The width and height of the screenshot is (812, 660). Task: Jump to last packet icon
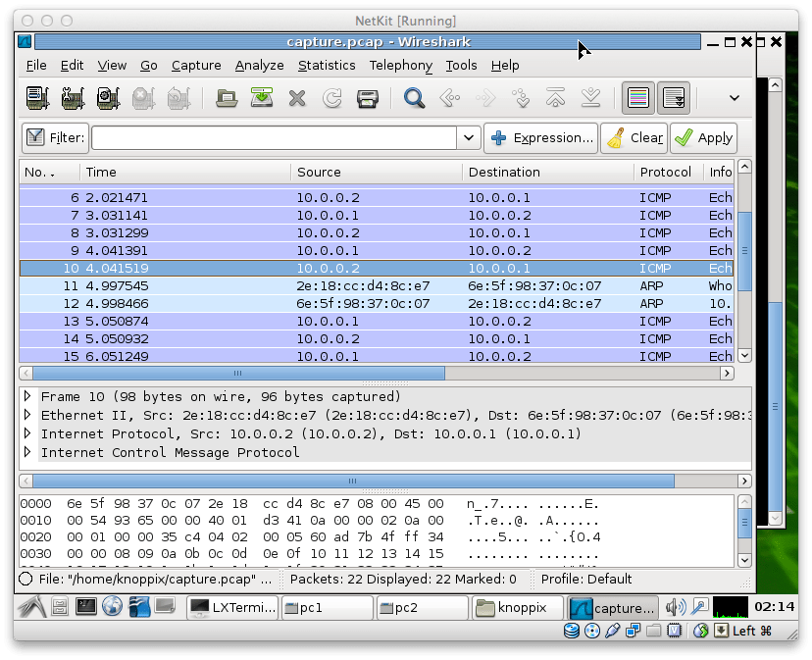click(591, 97)
